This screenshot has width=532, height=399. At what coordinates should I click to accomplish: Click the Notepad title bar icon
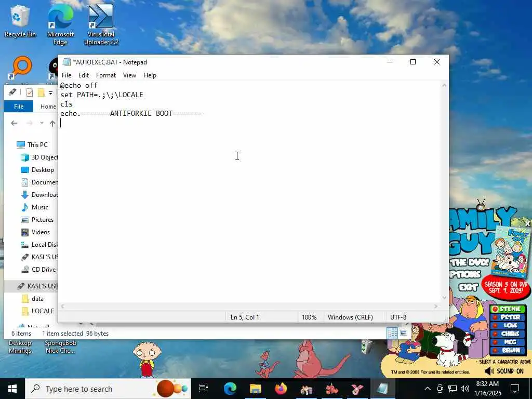[67, 62]
